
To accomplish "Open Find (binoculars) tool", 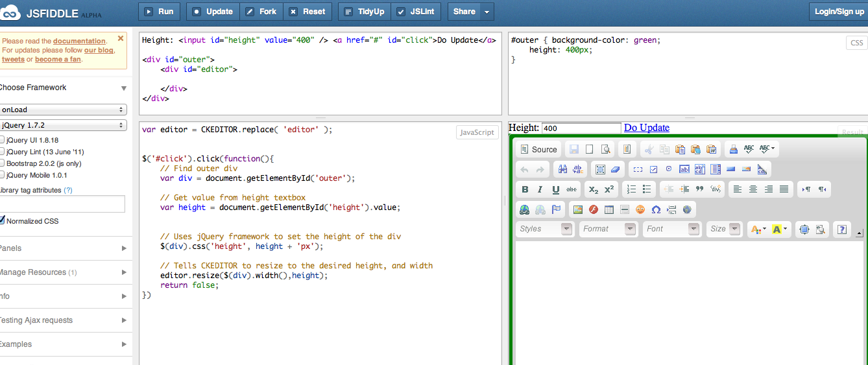I will [x=562, y=169].
